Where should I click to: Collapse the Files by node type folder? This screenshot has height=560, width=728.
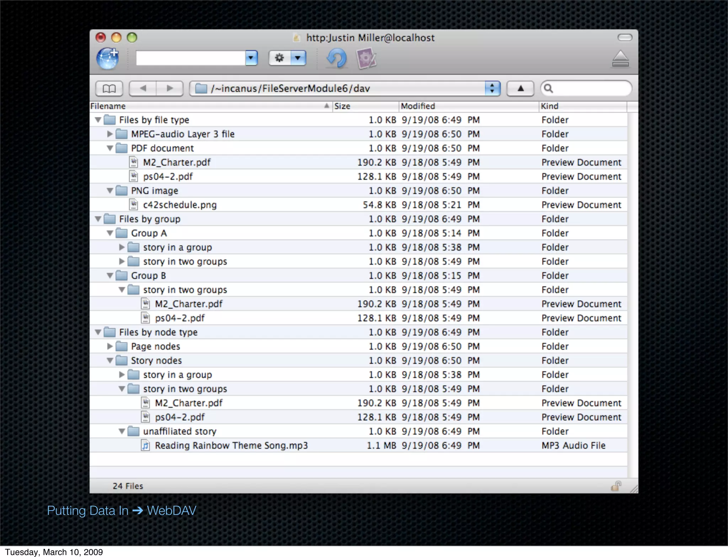[x=98, y=333]
